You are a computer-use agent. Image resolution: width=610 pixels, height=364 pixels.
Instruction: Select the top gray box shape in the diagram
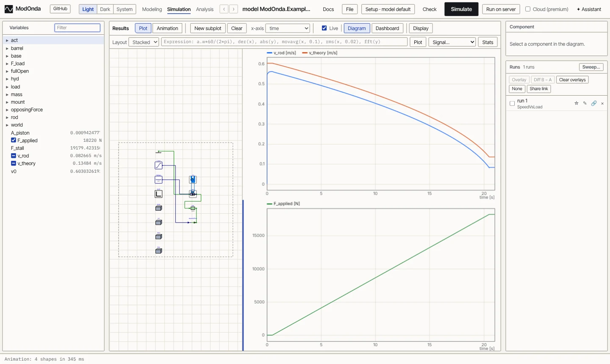[158, 208]
